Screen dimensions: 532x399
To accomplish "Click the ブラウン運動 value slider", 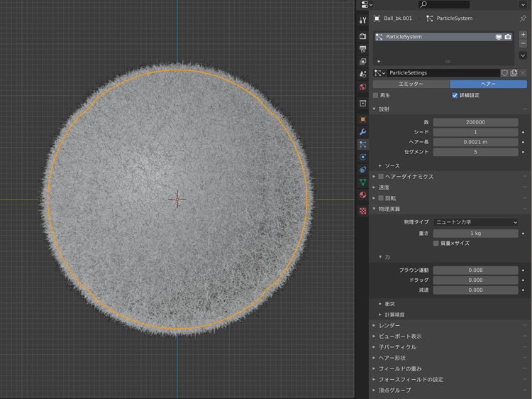I will 475,270.
